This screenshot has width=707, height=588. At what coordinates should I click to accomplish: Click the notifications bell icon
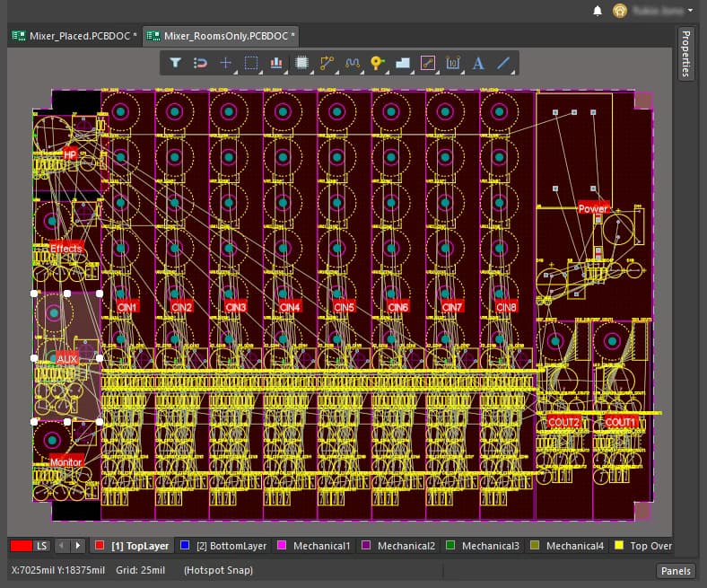[598, 11]
